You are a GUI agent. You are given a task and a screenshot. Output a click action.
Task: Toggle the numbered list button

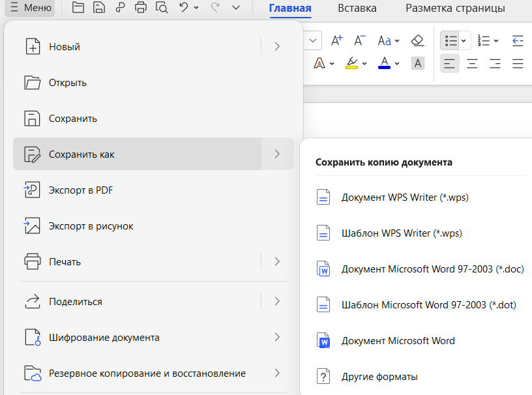click(x=483, y=40)
